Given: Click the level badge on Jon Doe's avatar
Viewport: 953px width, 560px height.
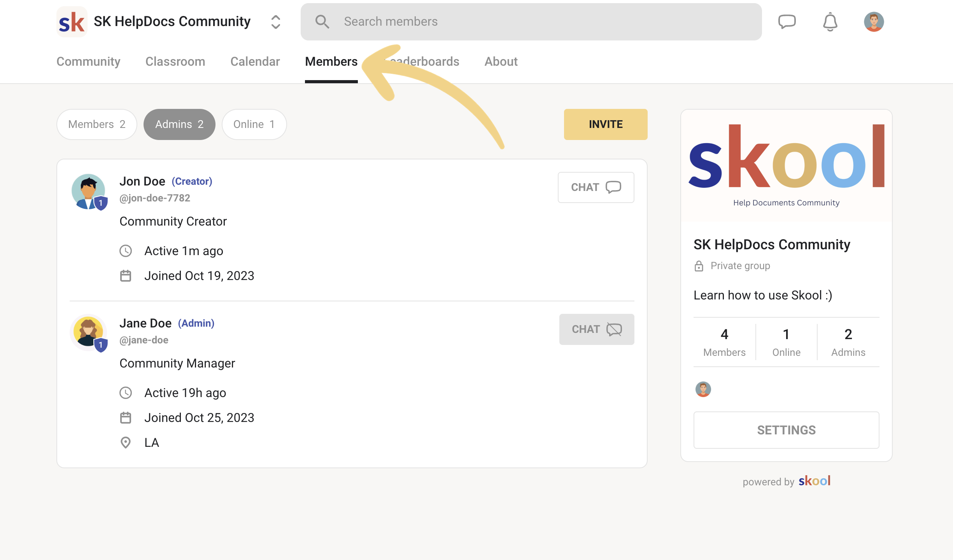Looking at the screenshot, I should (101, 203).
